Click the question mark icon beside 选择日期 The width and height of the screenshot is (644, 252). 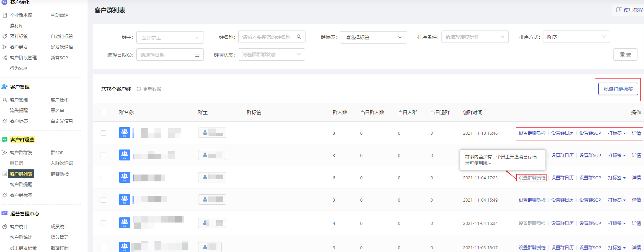[x=130, y=55]
